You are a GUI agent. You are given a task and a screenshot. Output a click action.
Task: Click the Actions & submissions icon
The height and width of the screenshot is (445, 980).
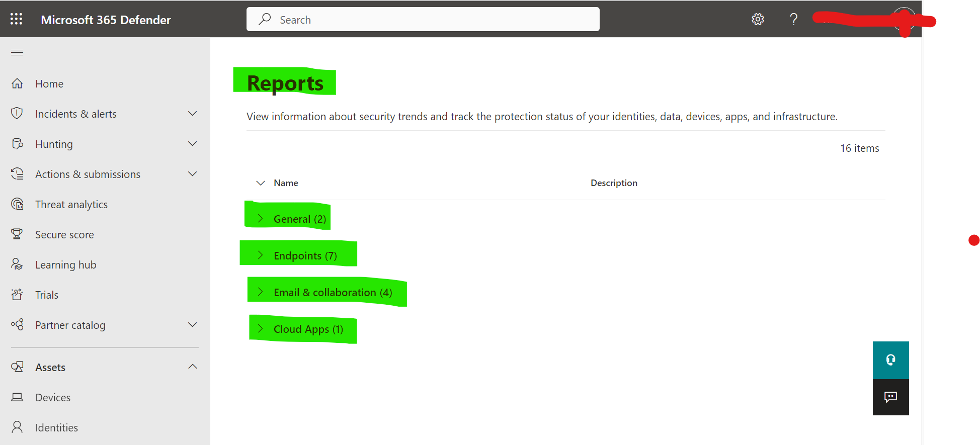pos(17,174)
